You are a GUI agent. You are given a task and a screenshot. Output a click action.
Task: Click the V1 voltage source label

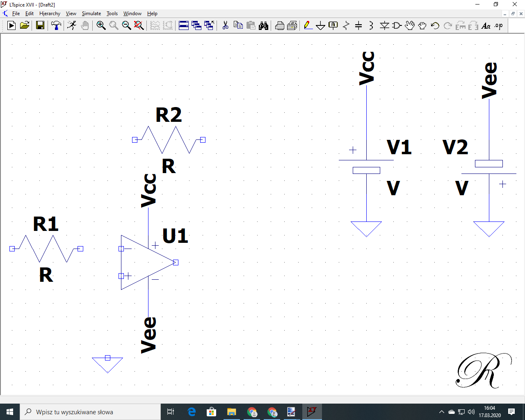pos(399,147)
